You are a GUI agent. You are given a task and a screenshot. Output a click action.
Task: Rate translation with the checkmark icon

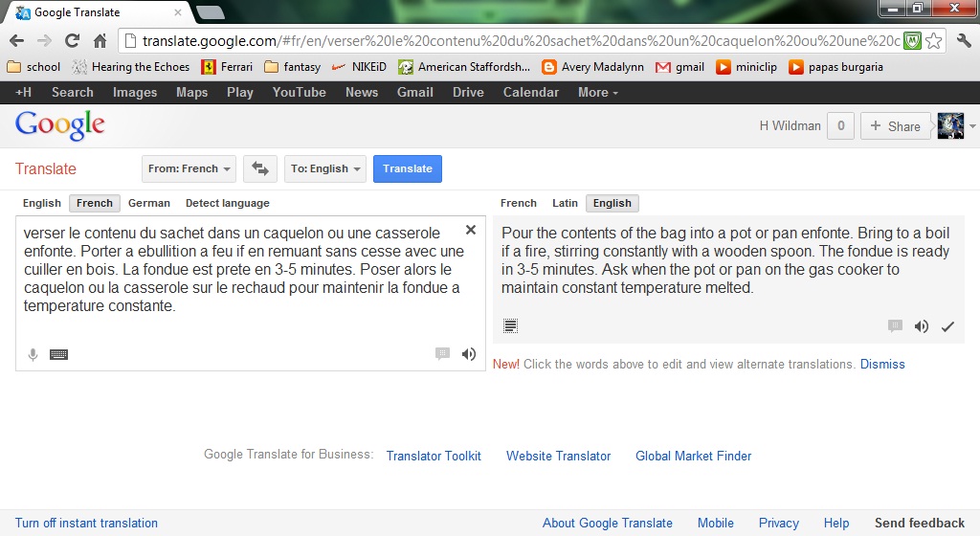[x=947, y=326]
